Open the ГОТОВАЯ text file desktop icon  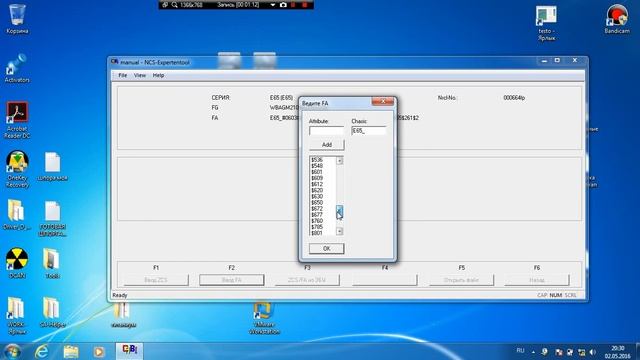tap(52, 218)
